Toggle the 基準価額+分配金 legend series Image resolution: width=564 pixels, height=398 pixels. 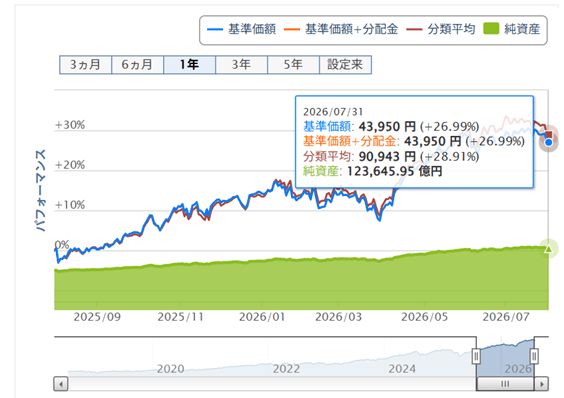(341, 29)
